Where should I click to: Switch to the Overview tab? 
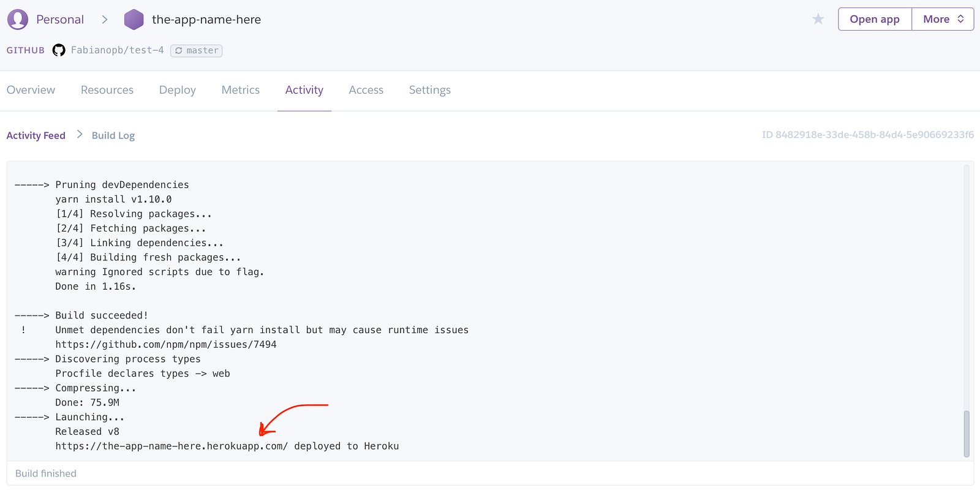click(x=31, y=90)
